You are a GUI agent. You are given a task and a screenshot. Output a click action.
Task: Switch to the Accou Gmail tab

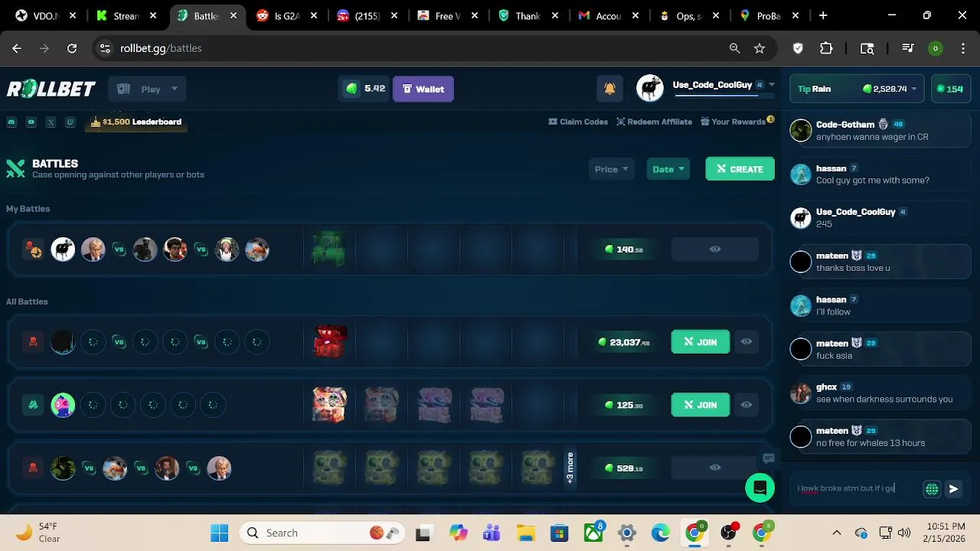[x=609, y=15]
